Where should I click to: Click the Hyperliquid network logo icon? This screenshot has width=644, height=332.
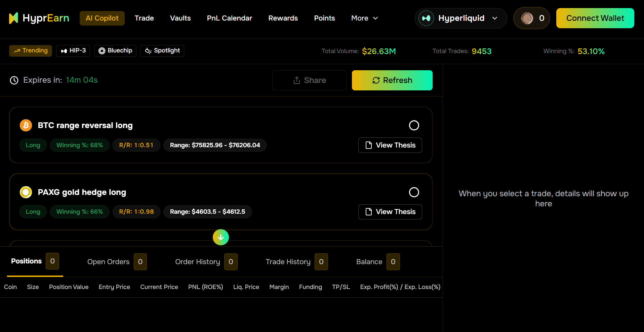click(426, 18)
